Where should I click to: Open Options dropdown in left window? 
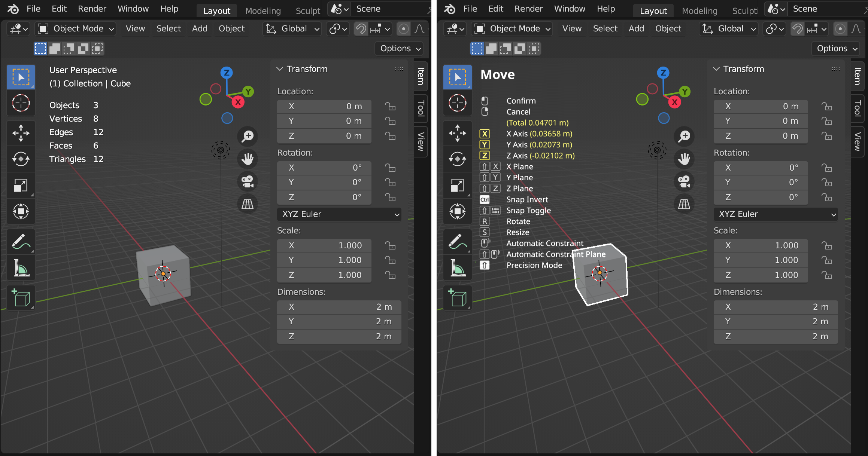(400, 49)
